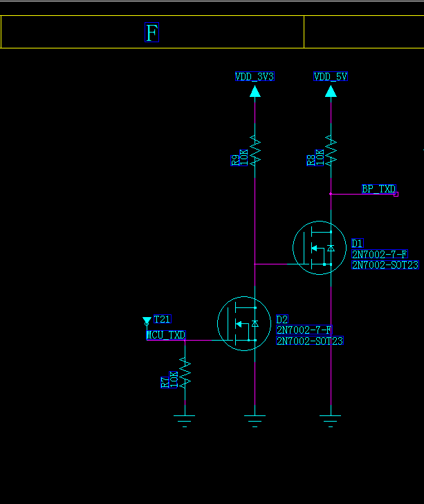Select the D2 designator label

[x=282, y=320]
